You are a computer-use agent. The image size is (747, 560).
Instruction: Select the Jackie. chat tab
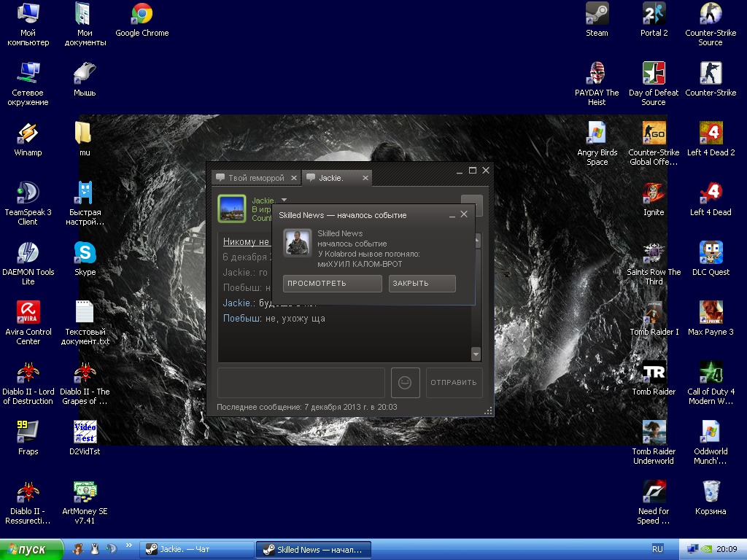pyautogui.click(x=331, y=178)
